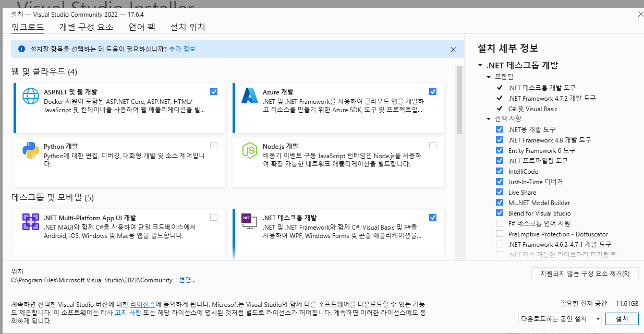Check PreEmptive Protection - Dotfuscator option
The image size is (644, 334).
(500, 234)
